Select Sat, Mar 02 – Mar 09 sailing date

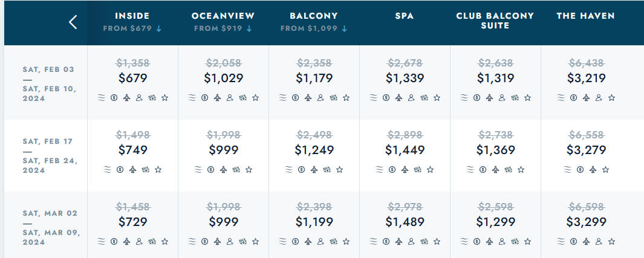coord(50,228)
